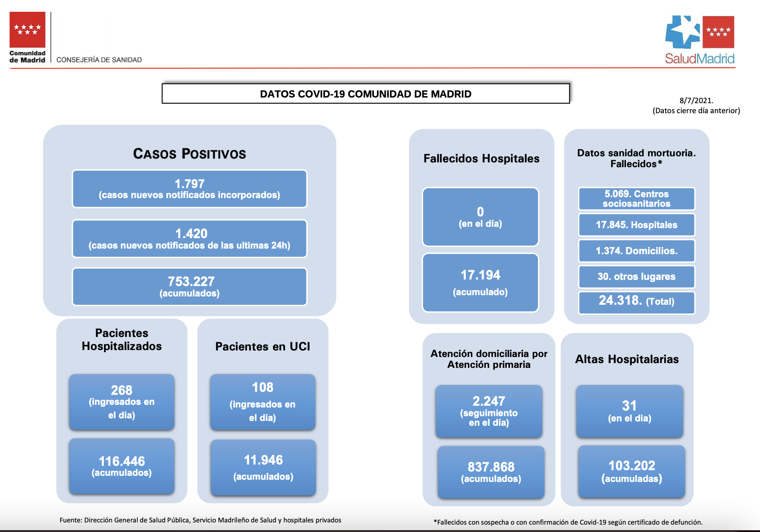Click '17.845. Hospitales' box
The height and width of the screenshot is (532, 760).
(x=636, y=225)
